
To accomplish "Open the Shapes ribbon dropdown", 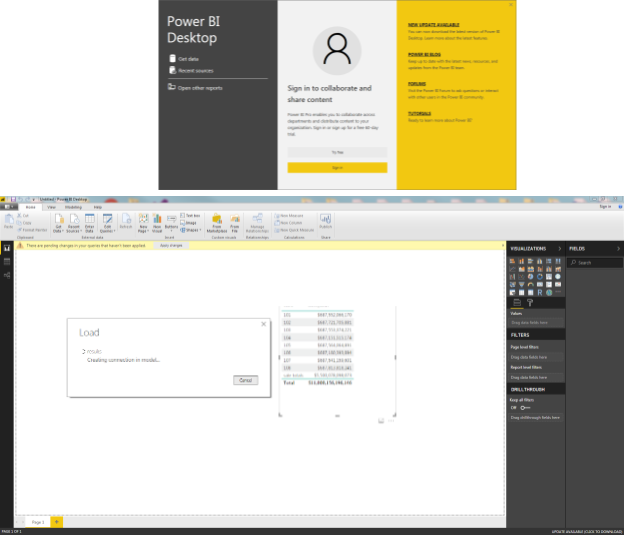I will pos(191,230).
